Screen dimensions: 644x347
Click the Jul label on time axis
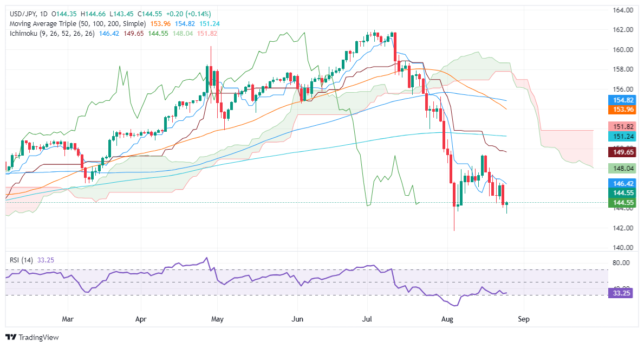[367, 319]
